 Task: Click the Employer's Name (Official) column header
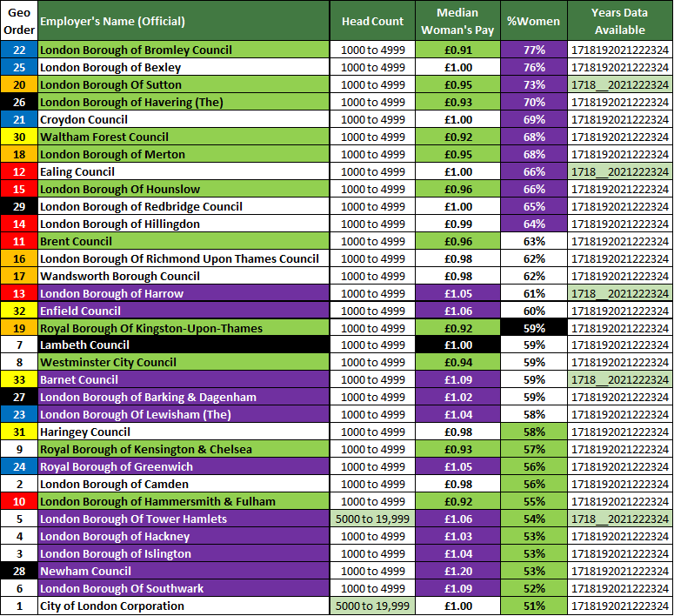[x=184, y=21]
